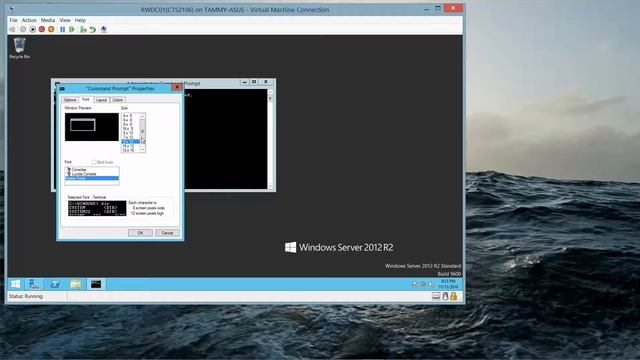
Task: Click the Size list scroll down arrow
Action: click(x=142, y=149)
